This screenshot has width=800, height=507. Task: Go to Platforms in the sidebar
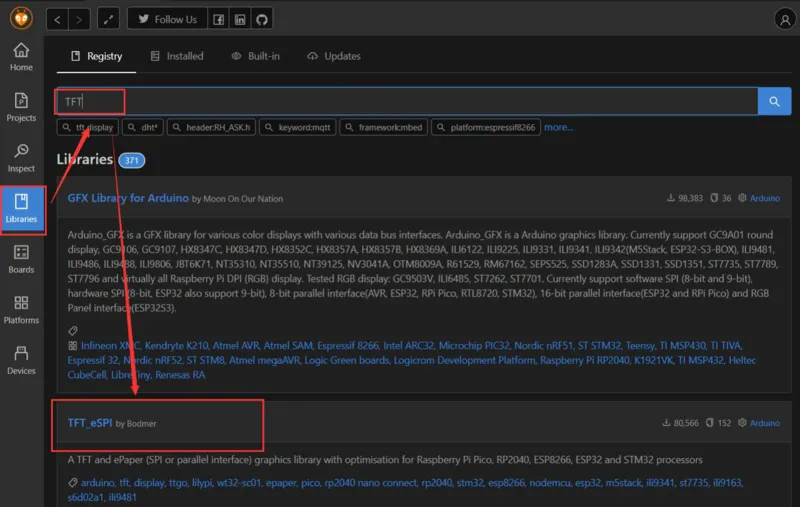[x=21, y=309]
